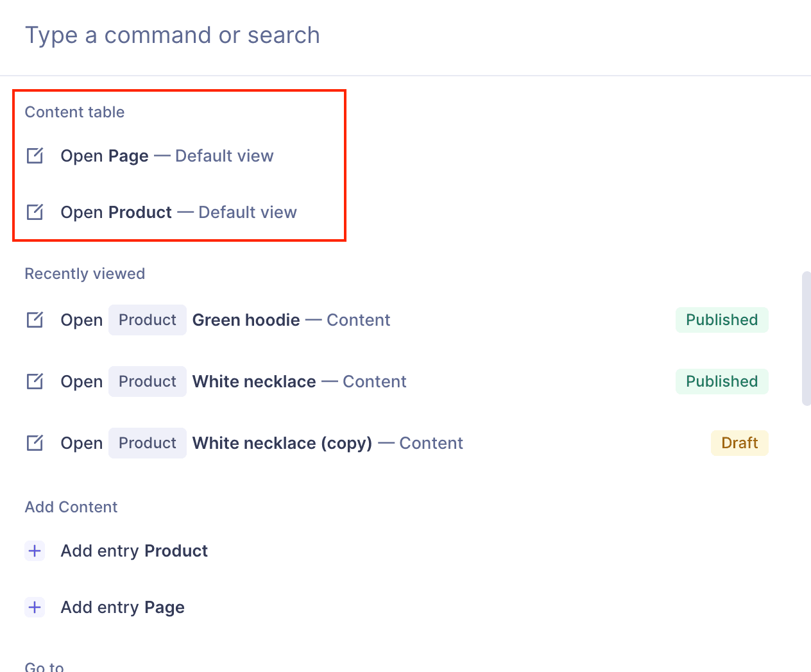Viewport: 811px width, 672px height.
Task: Click Product tag in Green hoodie row
Action: point(147,320)
